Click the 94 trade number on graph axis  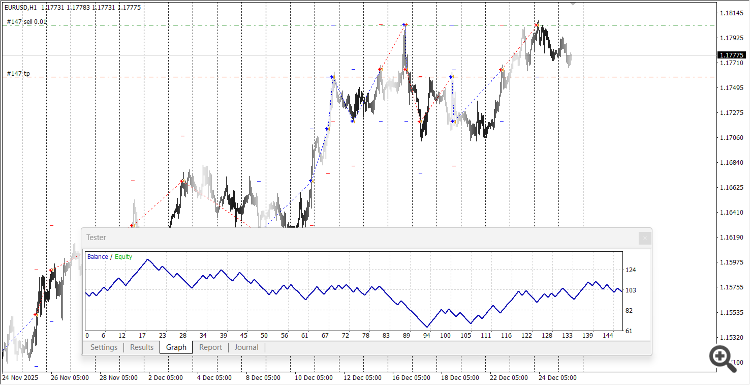click(x=427, y=336)
